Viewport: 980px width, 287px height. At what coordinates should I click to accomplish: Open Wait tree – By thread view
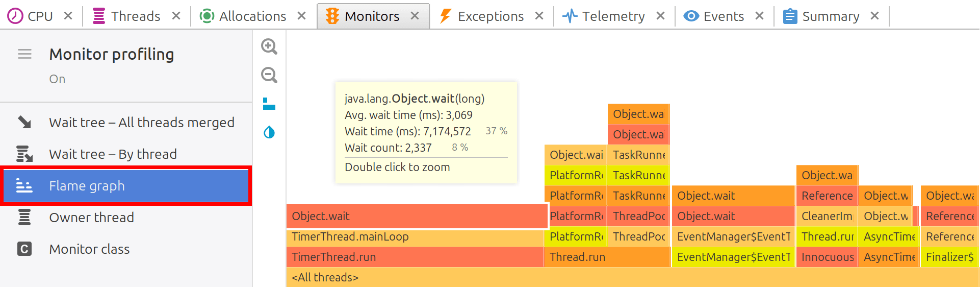tap(126, 154)
